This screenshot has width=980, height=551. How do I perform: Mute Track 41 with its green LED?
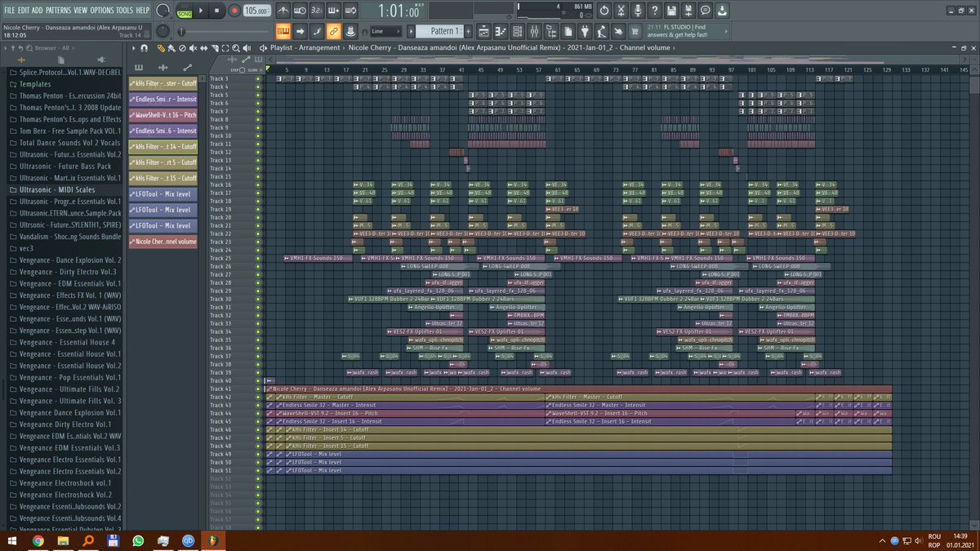pos(258,389)
